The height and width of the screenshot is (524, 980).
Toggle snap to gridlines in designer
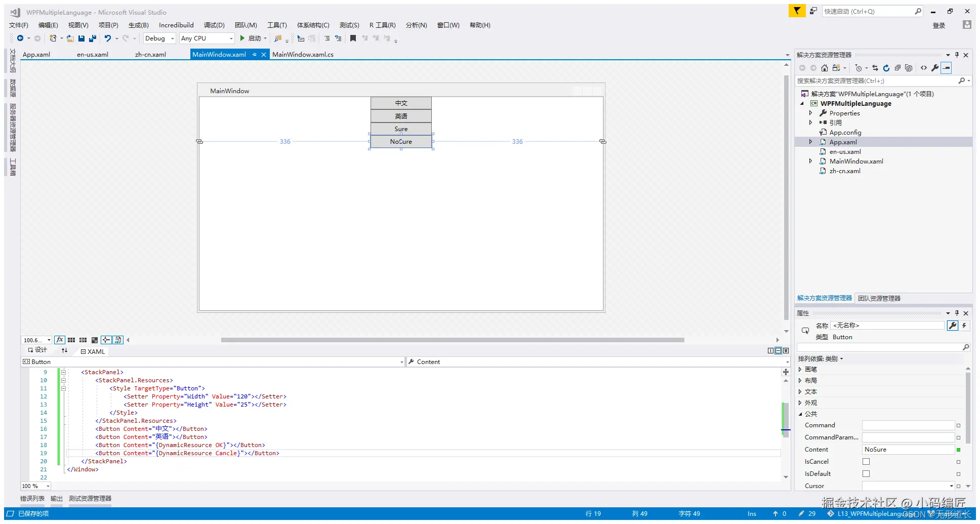pos(83,340)
